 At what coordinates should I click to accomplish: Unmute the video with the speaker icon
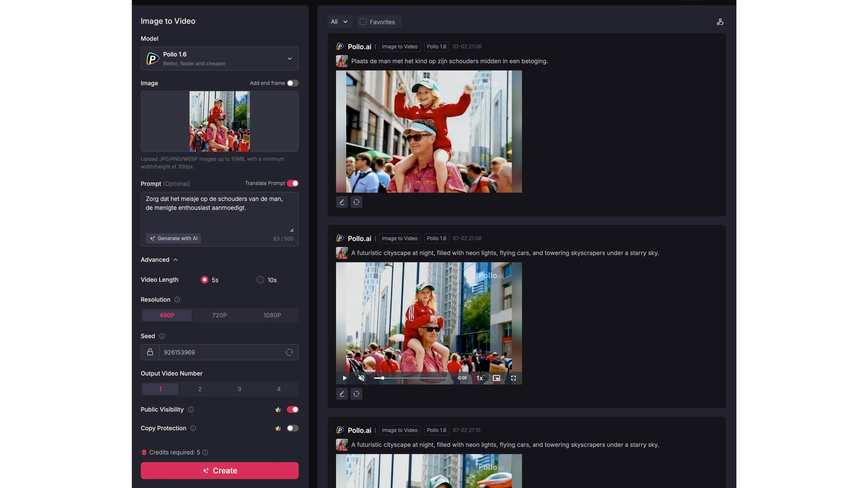click(361, 378)
